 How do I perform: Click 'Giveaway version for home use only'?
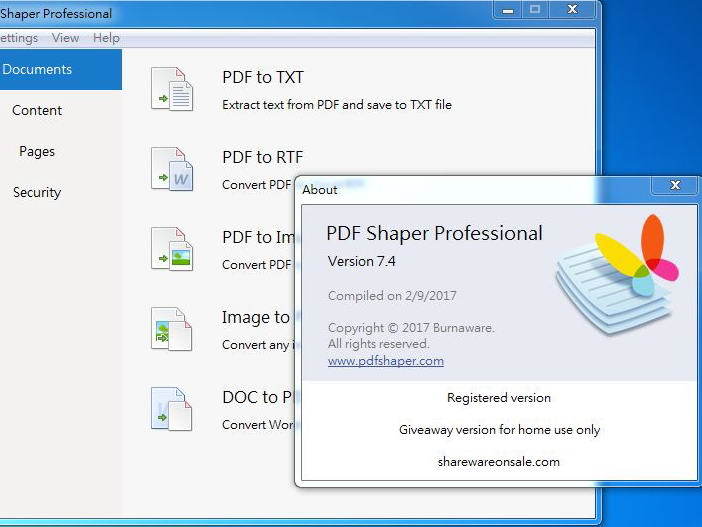point(499,430)
